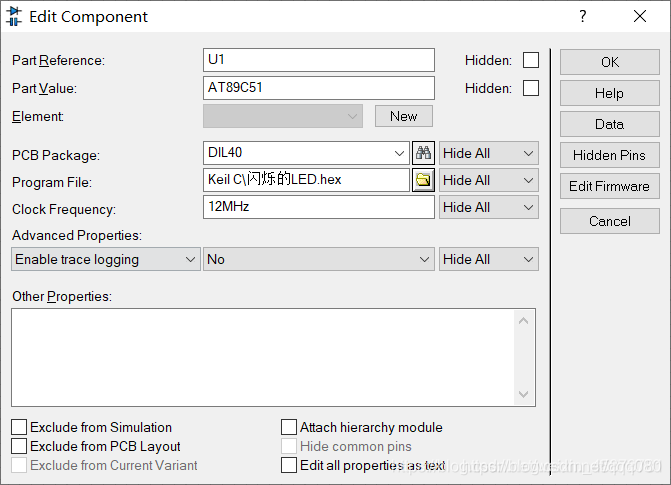The width and height of the screenshot is (671, 485).
Task: Click the Edit Component title bar app icon
Action: click(x=14, y=16)
